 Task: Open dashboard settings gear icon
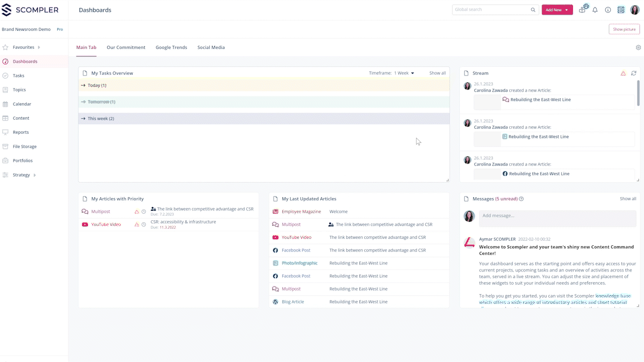point(638,48)
